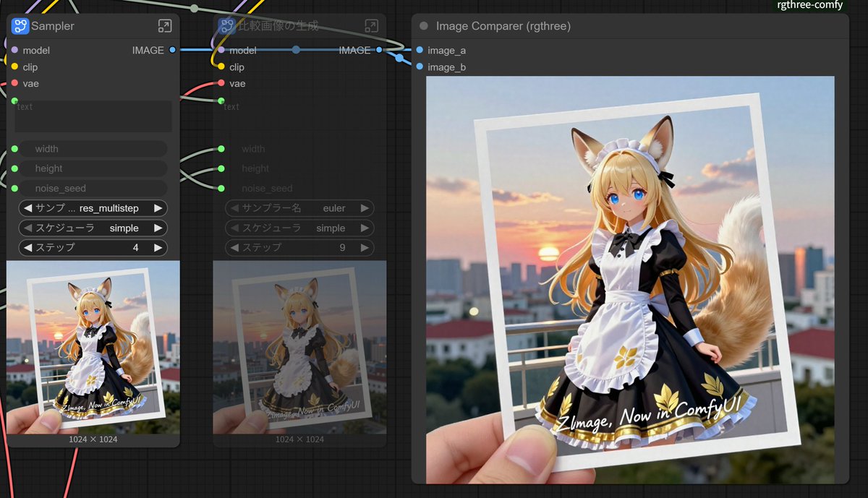Decrease Sampler steps value below 4
Image resolution: width=868 pixels, height=498 pixels.
tap(28, 248)
